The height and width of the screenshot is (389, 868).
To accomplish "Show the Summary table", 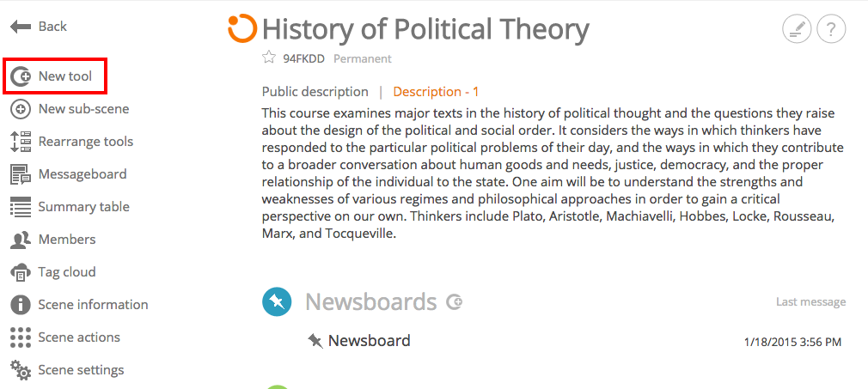I will (x=70, y=207).
